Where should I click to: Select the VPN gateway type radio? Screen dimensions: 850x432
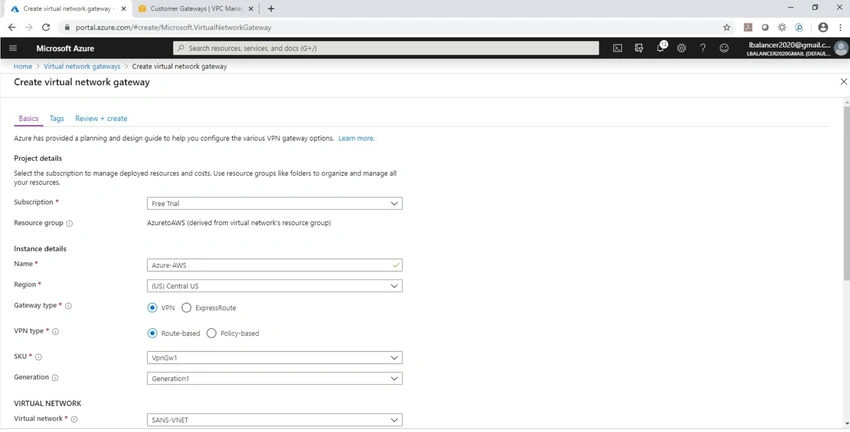(x=152, y=307)
